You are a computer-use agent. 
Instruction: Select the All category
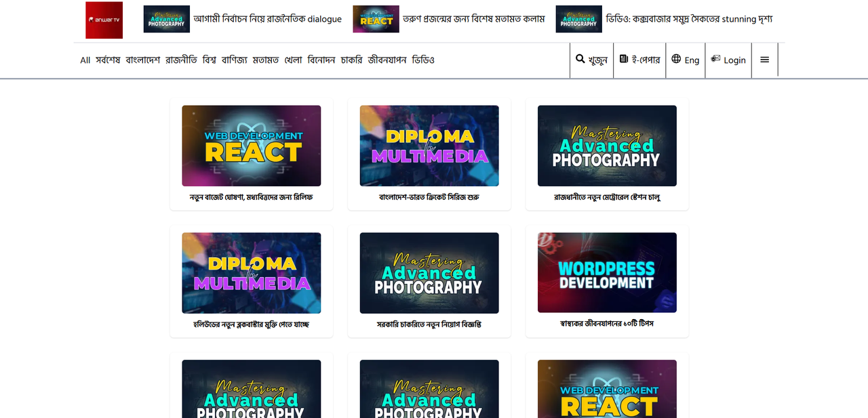(x=85, y=60)
